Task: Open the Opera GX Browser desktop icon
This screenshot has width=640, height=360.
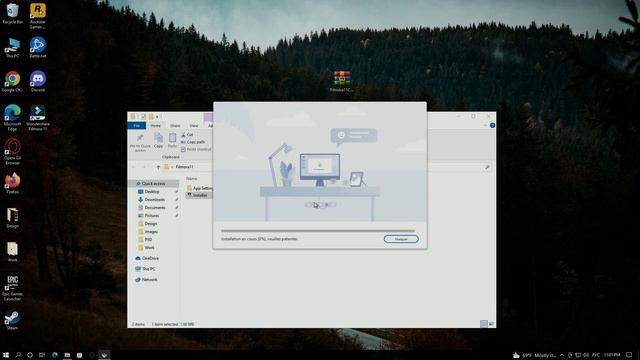Action: (12, 152)
